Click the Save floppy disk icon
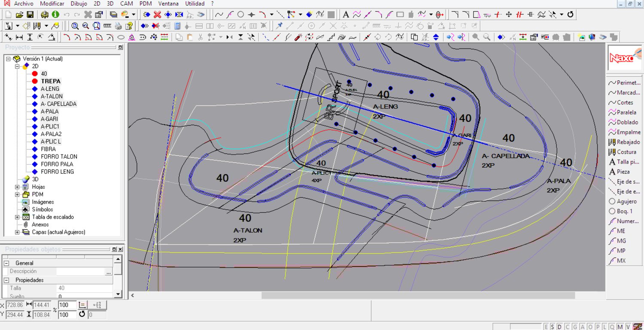The image size is (644, 330). click(x=30, y=15)
